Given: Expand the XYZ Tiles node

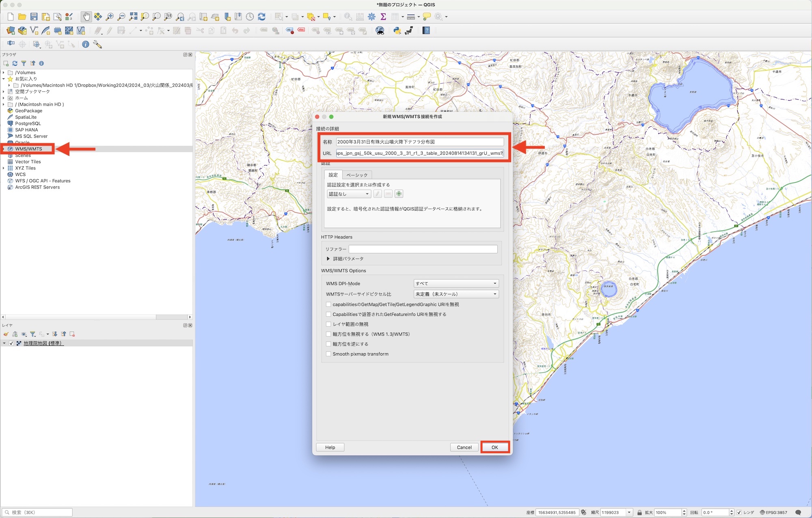Looking at the screenshot, I should coord(4,168).
